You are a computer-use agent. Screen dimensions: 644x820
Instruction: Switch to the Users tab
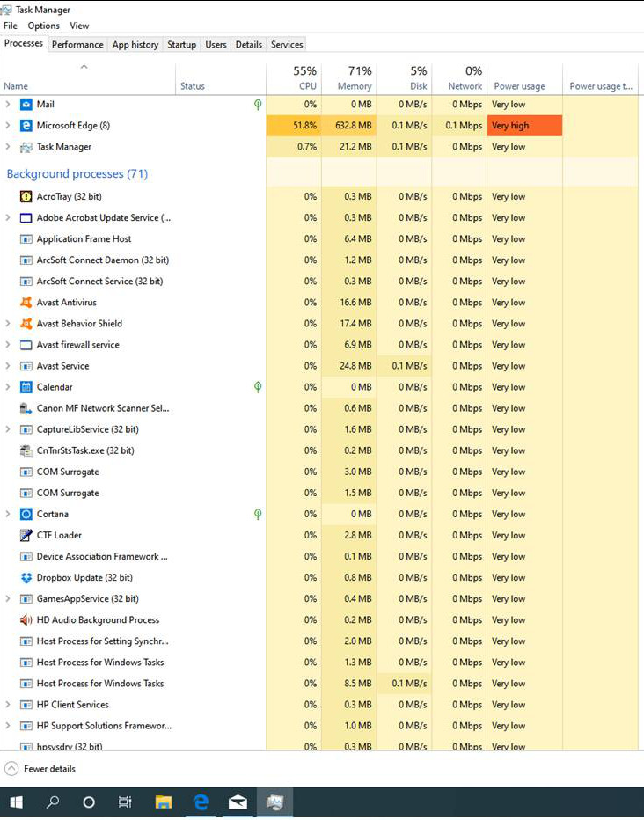216,45
